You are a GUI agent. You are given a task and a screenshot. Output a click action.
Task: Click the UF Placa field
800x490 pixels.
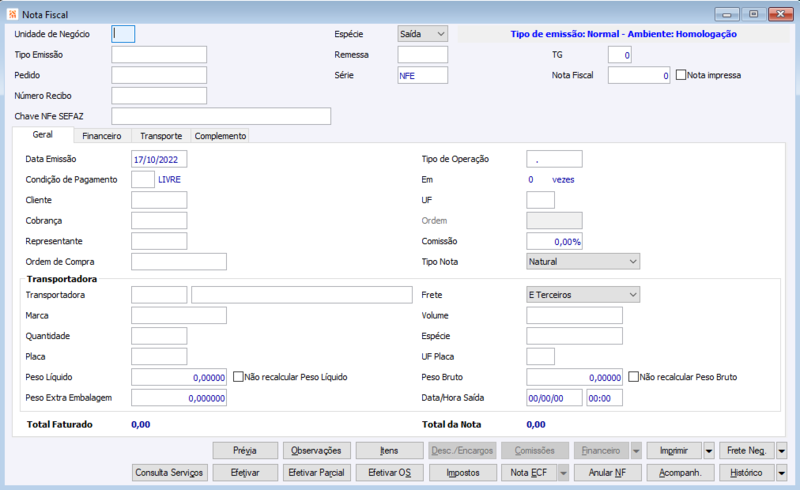click(x=541, y=356)
